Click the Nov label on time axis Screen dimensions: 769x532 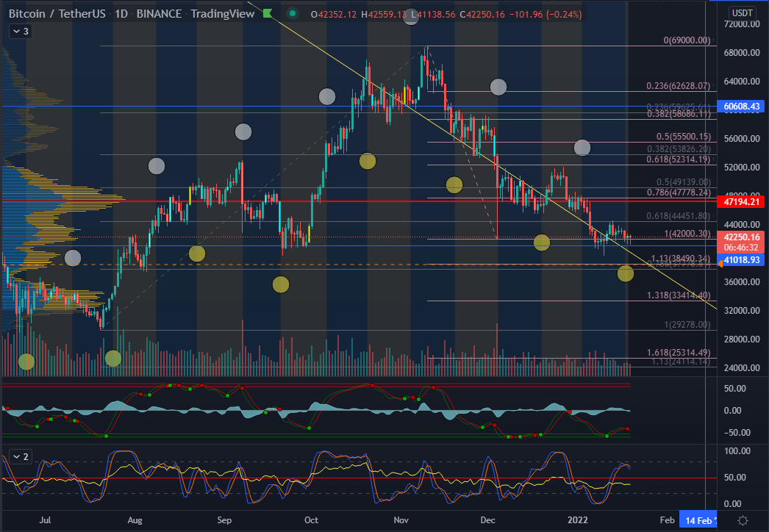401,520
